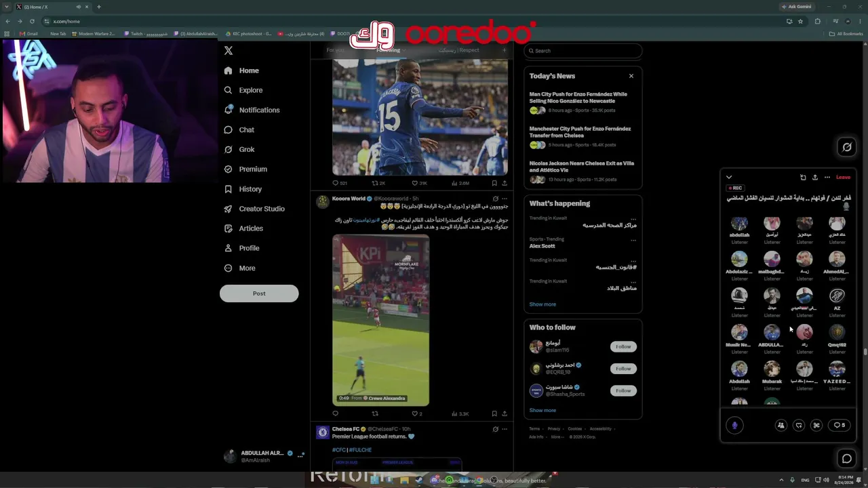The height and width of the screenshot is (488, 868).
Task: Expand the More menu in sidebar
Action: coord(239,268)
